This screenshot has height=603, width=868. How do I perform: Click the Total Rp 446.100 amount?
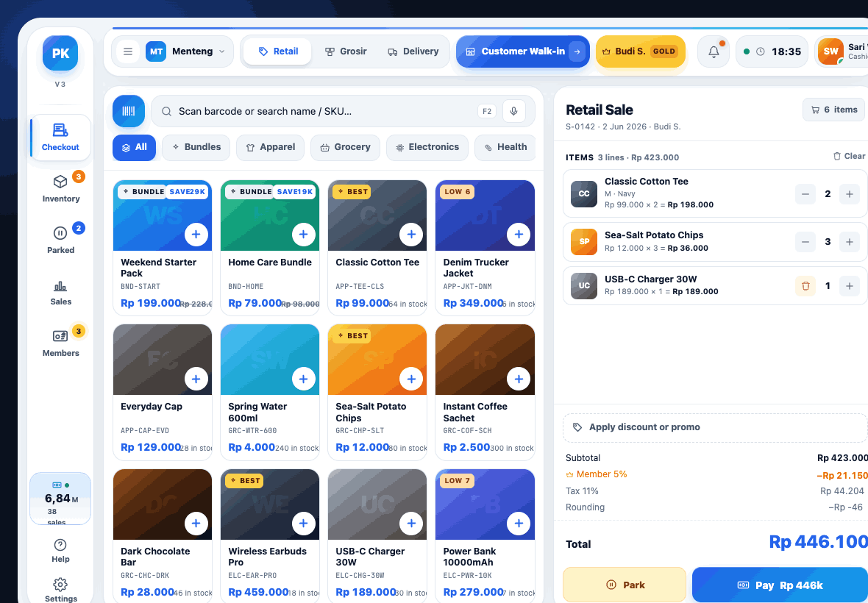tap(819, 541)
